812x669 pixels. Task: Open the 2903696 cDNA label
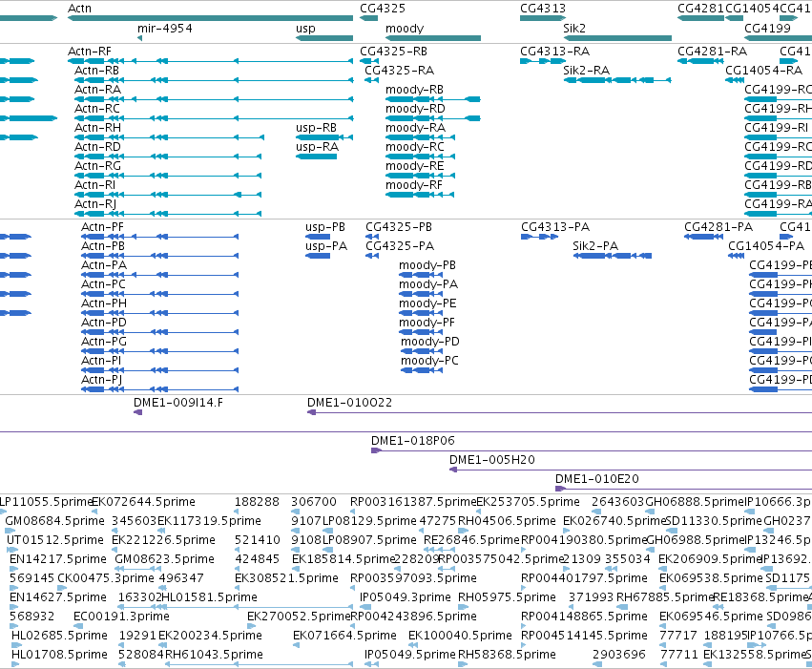point(619,655)
